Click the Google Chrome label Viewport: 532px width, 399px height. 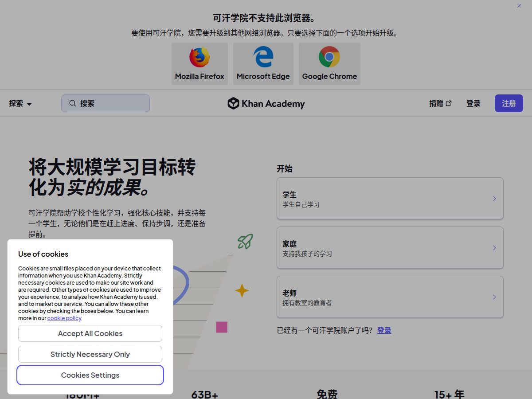[x=329, y=76]
